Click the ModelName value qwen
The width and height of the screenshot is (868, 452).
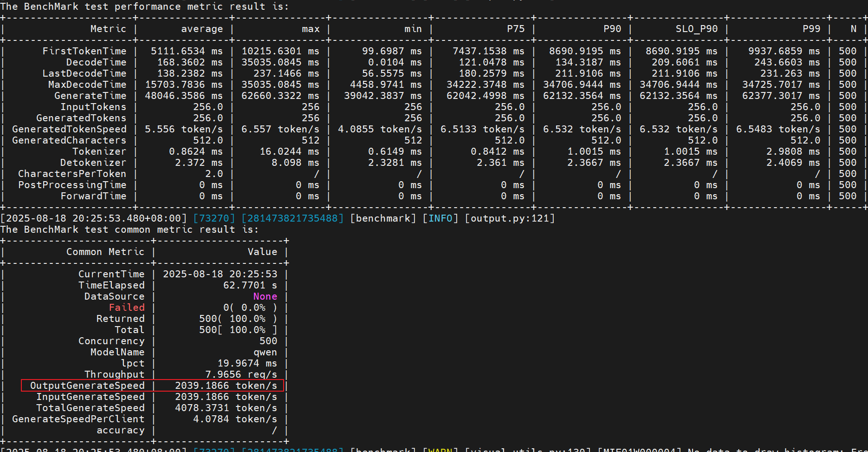click(x=265, y=352)
